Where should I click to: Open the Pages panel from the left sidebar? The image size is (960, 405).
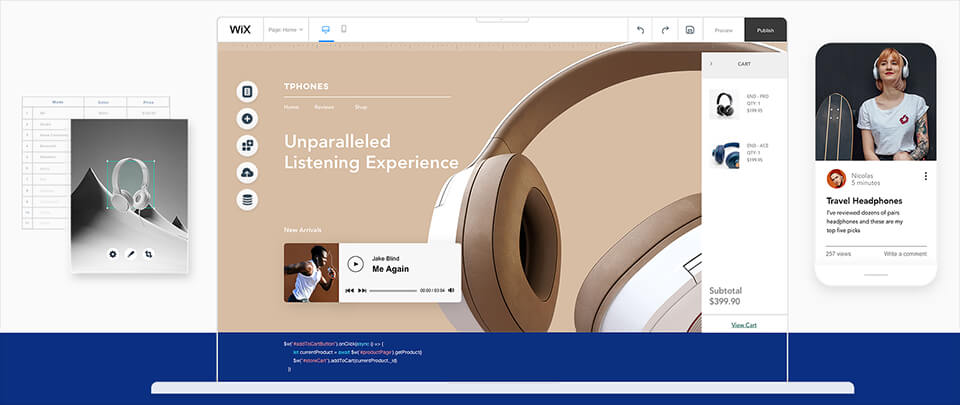click(x=247, y=92)
